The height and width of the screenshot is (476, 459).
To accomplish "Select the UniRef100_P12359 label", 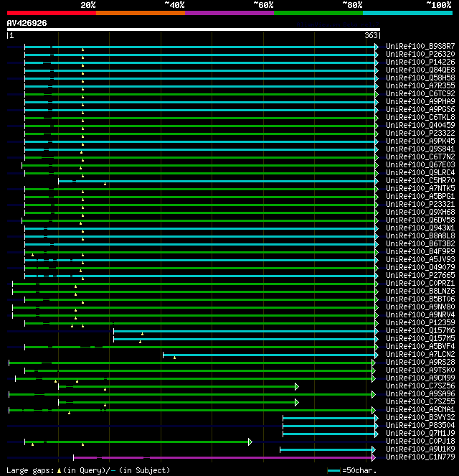I will pos(420,322).
